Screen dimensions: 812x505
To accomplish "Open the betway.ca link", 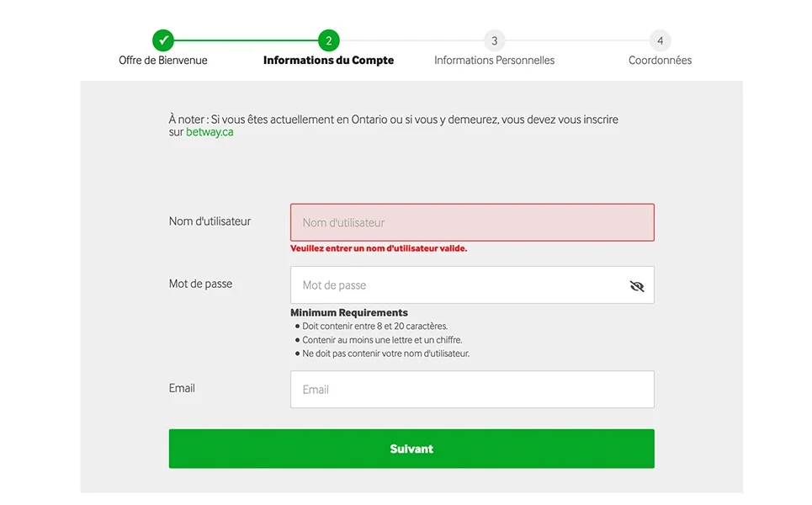I will 210,132.
